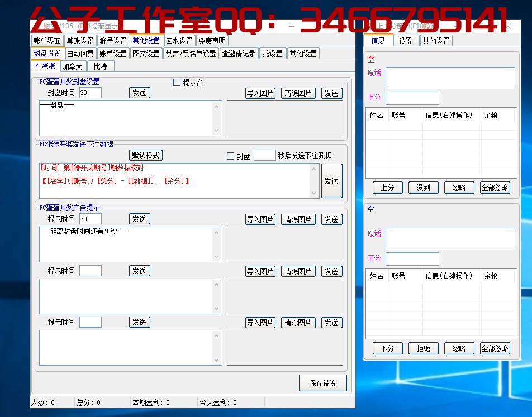
Task: Click the bet data template text box
Action: (179, 181)
